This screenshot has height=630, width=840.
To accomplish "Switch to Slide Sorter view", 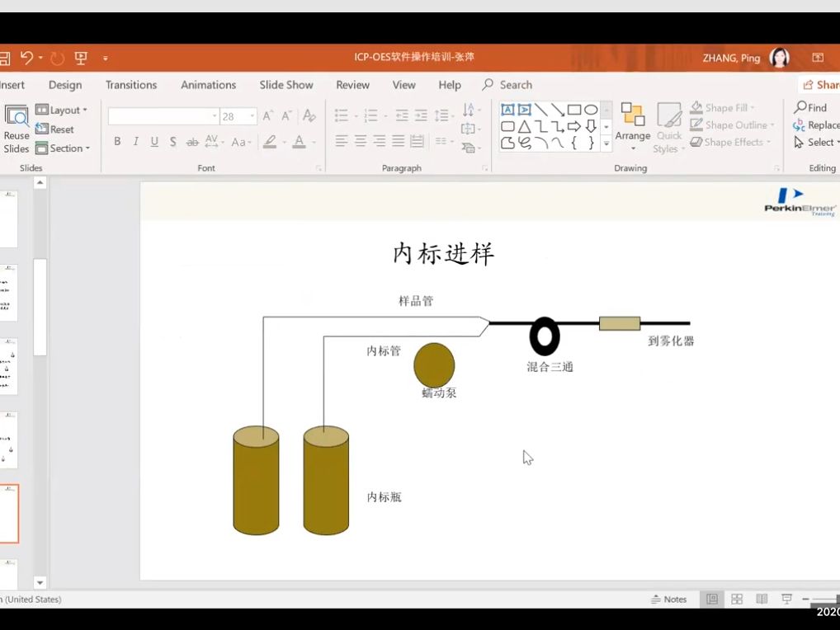I will click(737, 599).
